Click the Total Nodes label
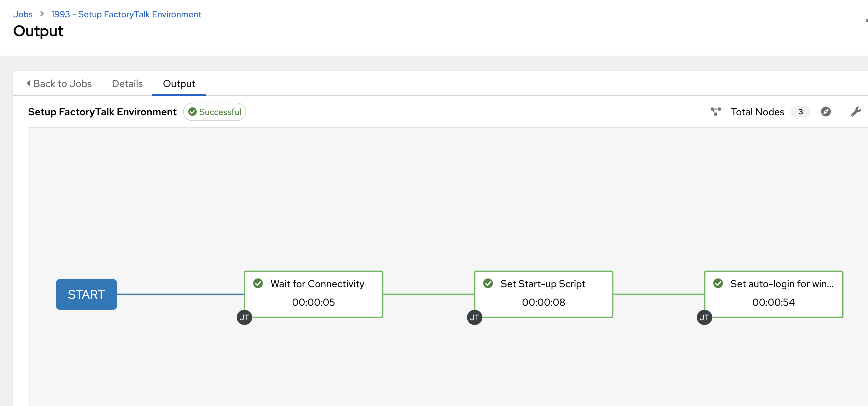Image resolution: width=868 pixels, height=406 pixels. coord(757,112)
